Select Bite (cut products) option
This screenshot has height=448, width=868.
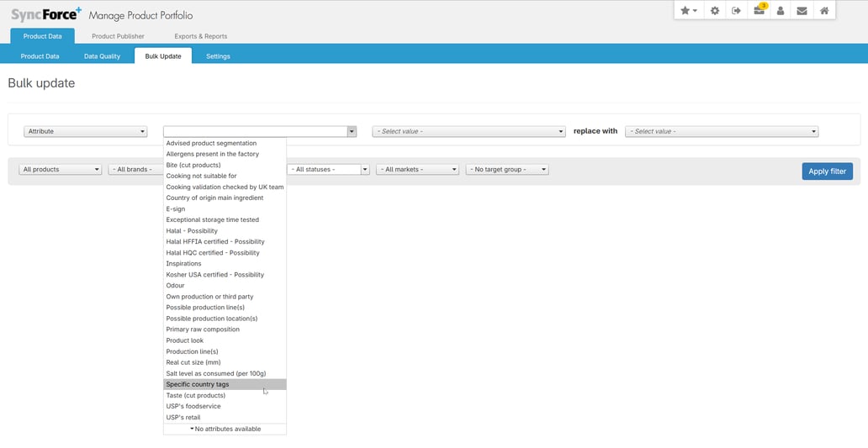[225, 165]
